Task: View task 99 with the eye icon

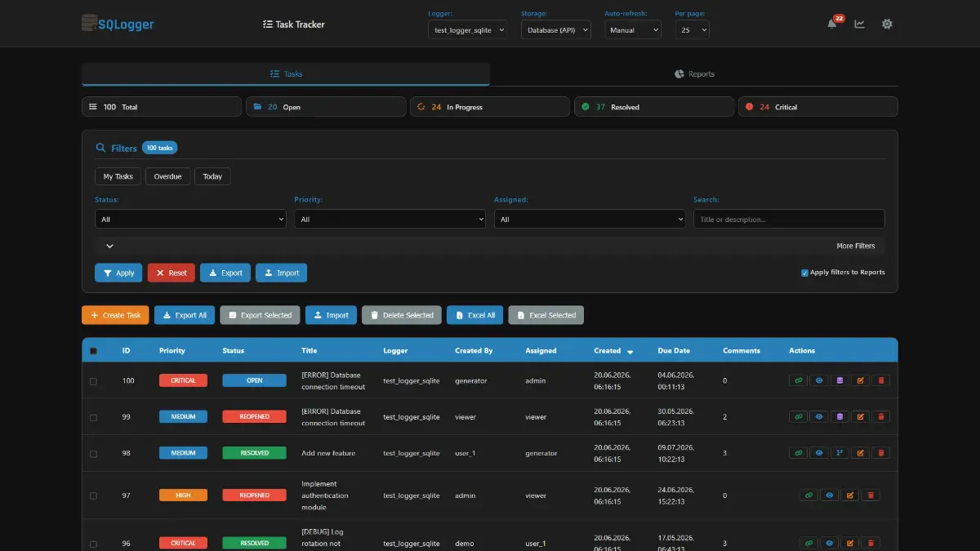Action: (x=819, y=416)
